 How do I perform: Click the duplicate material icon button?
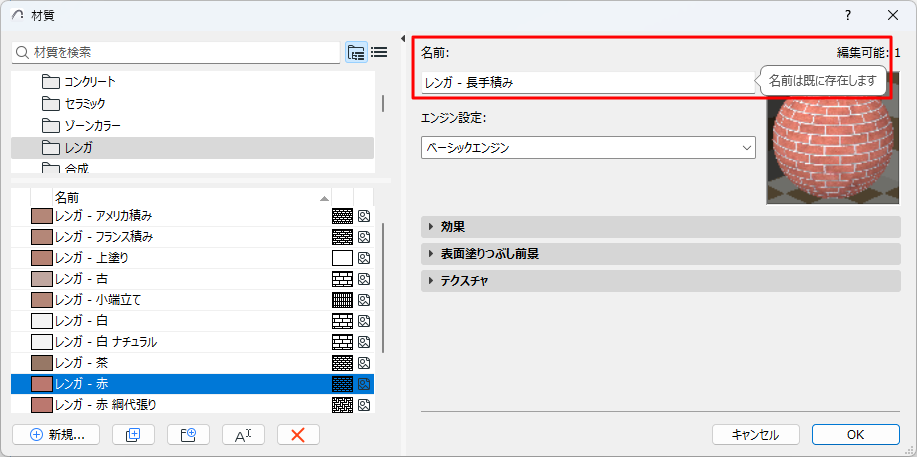[x=126, y=435]
